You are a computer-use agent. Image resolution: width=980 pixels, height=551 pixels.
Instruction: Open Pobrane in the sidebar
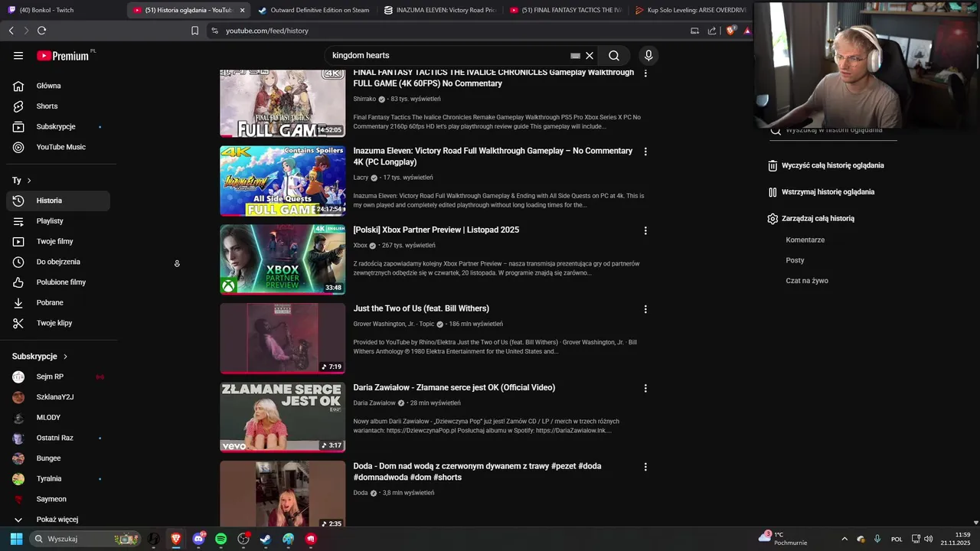[58, 302]
